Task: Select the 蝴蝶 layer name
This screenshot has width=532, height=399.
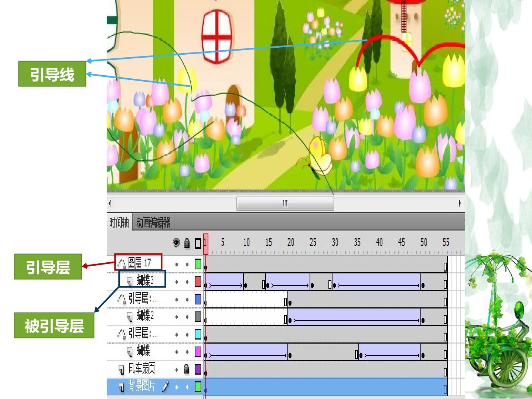Action: 143,351
